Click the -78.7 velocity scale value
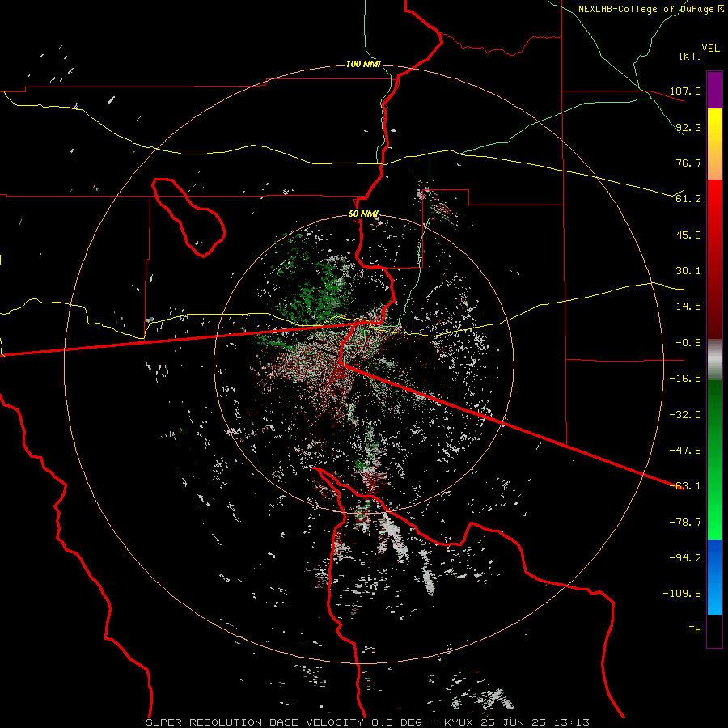 click(x=685, y=523)
